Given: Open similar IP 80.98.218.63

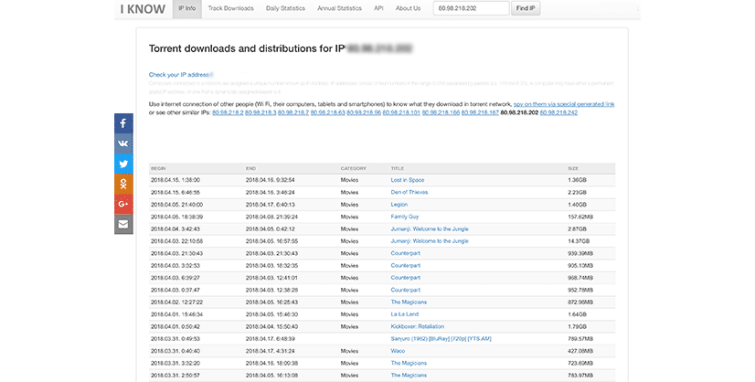Looking at the screenshot, I should [328, 112].
